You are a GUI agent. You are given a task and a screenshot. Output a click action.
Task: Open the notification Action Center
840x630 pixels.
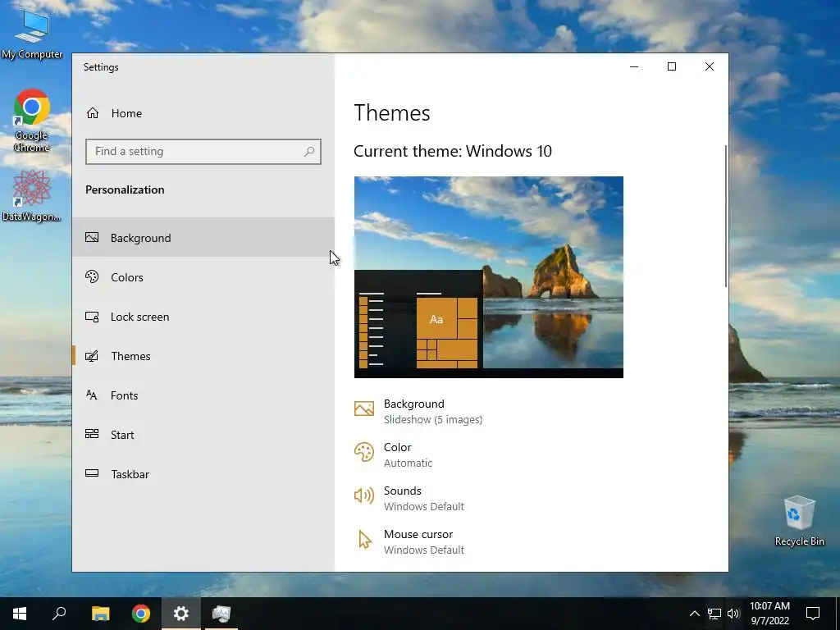(813, 614)
